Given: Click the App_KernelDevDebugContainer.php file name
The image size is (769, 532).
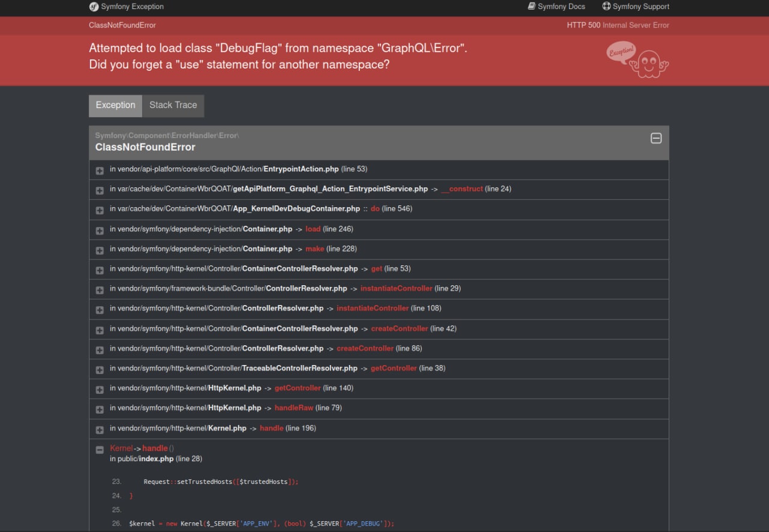Looking at the screenshot, I should (296, 208).
